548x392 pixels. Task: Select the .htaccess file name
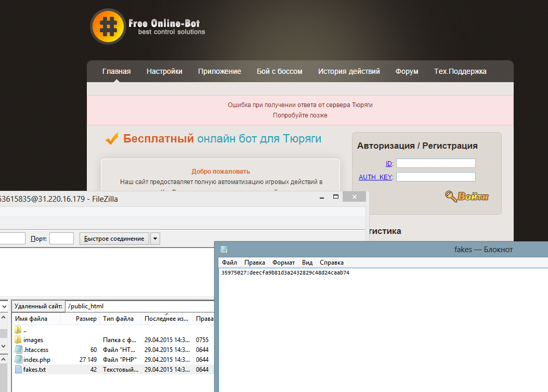pyautogui.click(x=36, y=350)
